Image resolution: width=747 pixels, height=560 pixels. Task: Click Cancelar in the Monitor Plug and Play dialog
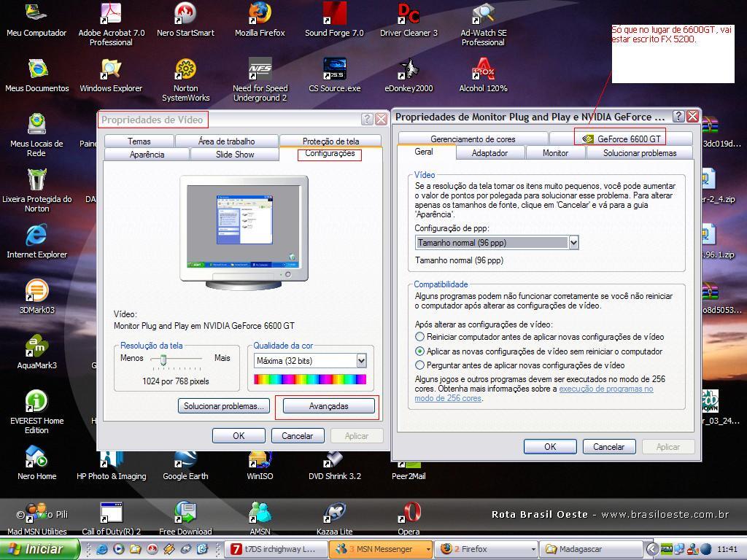coord(609,447)
